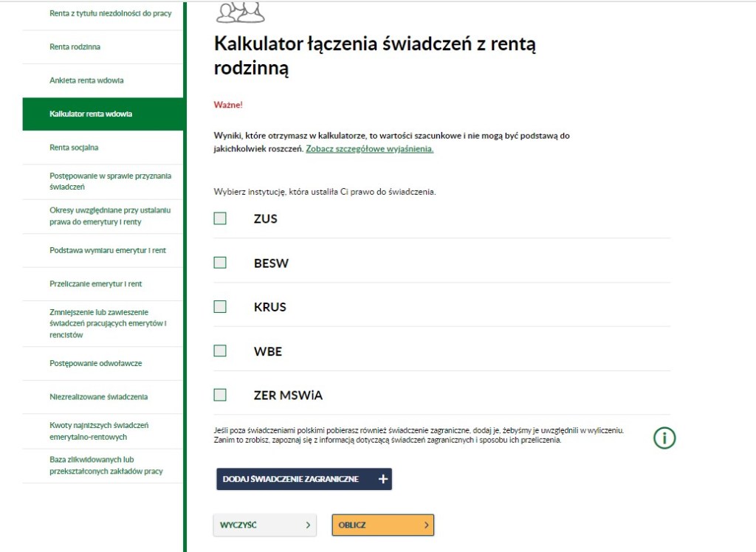Go to Ankieta renta wdowia page
Screen dimensions: 756x552
86,80
